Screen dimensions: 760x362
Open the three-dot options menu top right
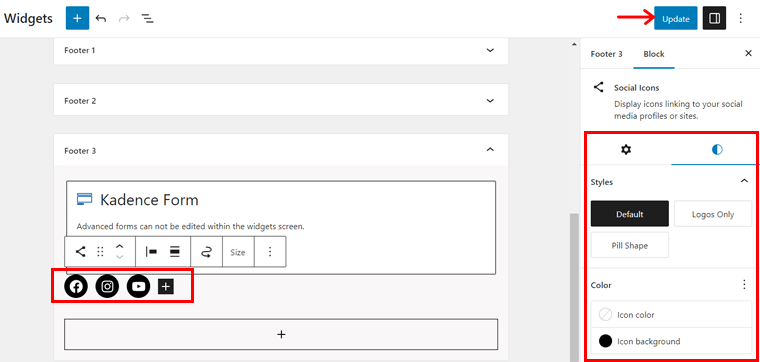[x=740, y=18]
